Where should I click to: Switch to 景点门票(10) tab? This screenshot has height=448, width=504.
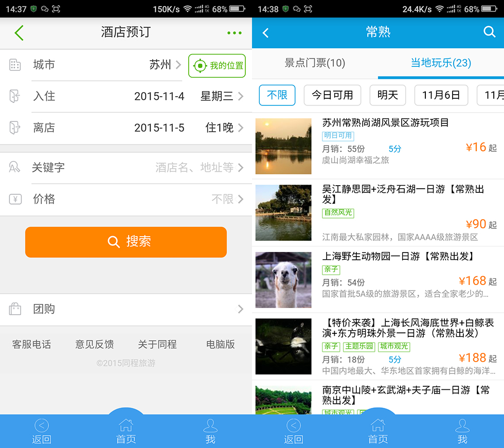tap(315, 63)
